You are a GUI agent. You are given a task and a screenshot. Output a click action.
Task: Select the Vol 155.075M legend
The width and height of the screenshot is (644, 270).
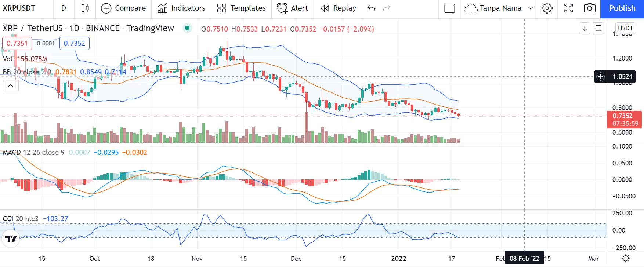[25, 59]
